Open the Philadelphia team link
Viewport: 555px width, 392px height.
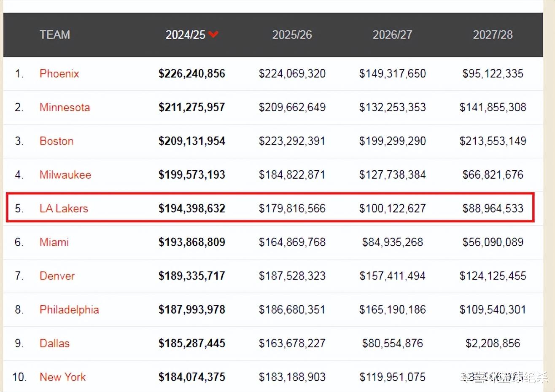click(x=69, y=309)
